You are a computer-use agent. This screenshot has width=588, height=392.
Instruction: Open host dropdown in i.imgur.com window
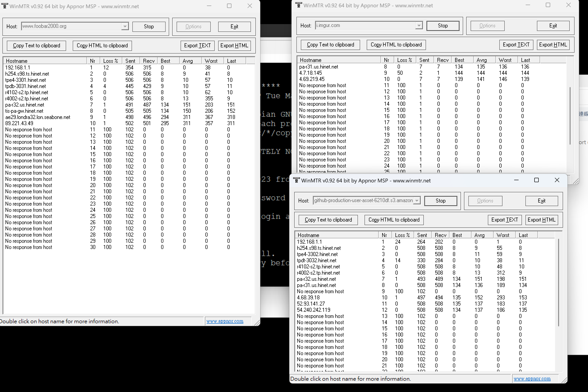(419, 25)
